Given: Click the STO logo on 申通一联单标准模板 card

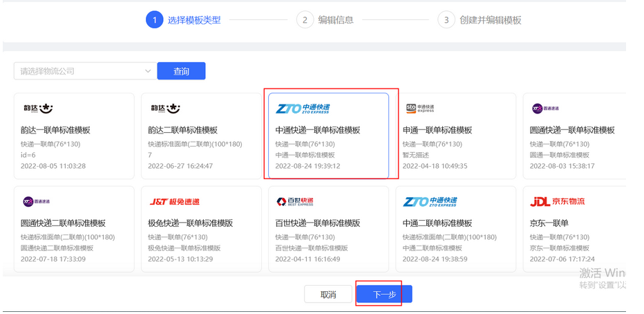Looking at the screenshot, I should [x=419, y=109].
